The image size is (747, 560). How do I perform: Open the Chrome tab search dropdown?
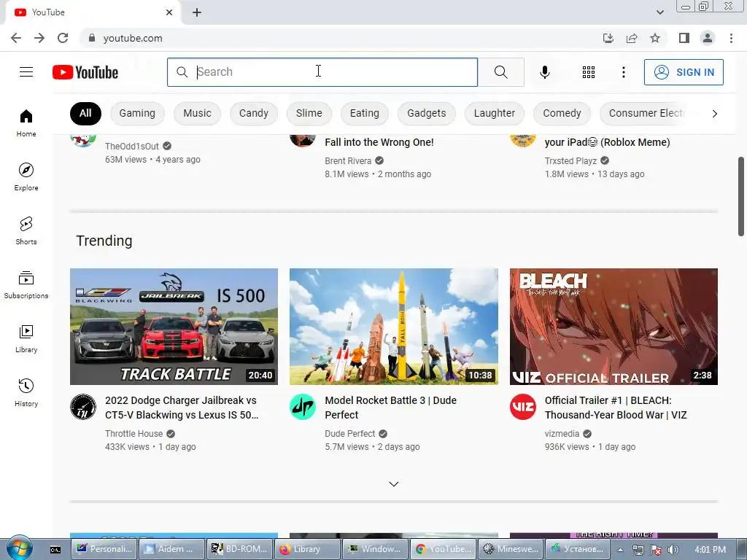tap(659, 12)
